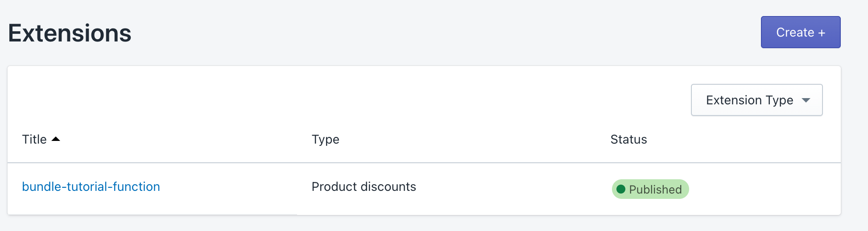Open the Extension Type dropdown

(x=756, y=100)
